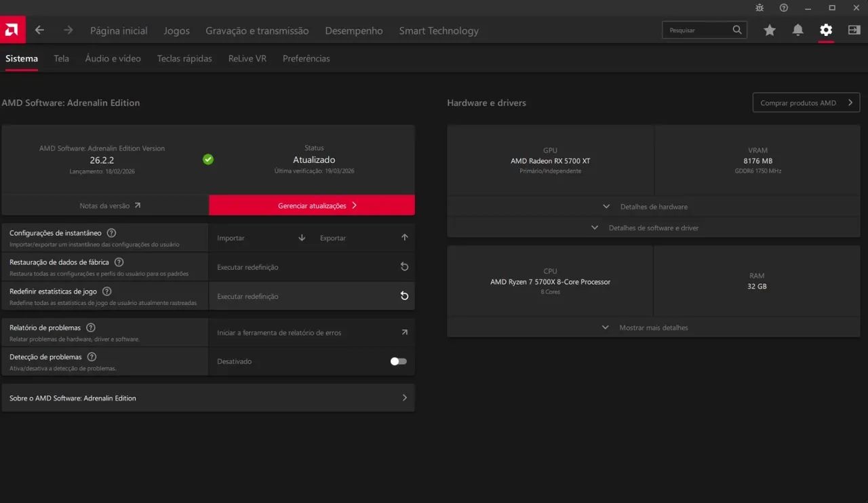868x503 pixels.
Task: Click the Exportar up arrow icon
Action: point(405,238)
